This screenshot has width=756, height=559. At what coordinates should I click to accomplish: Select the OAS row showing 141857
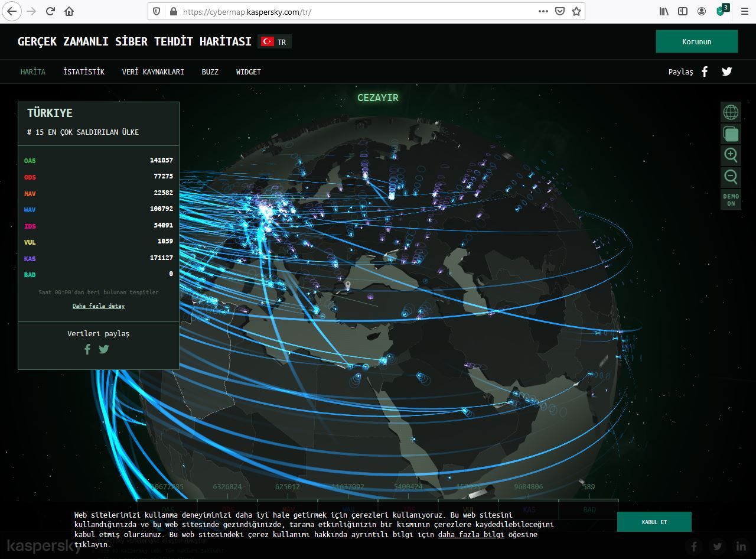click(x=99, y=161)
